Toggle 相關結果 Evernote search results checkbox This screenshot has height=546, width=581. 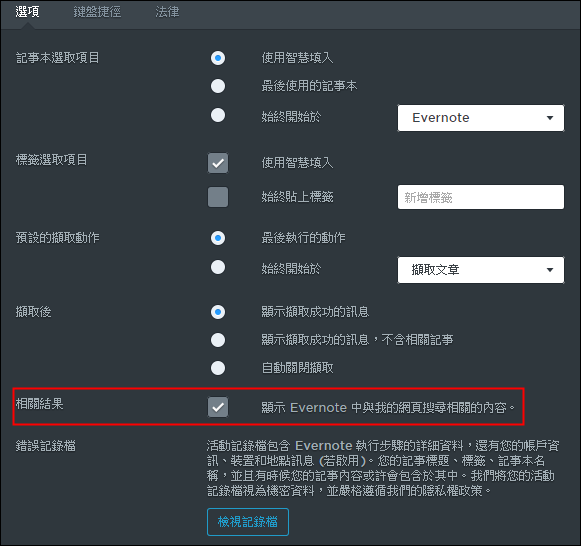point(218,407)
